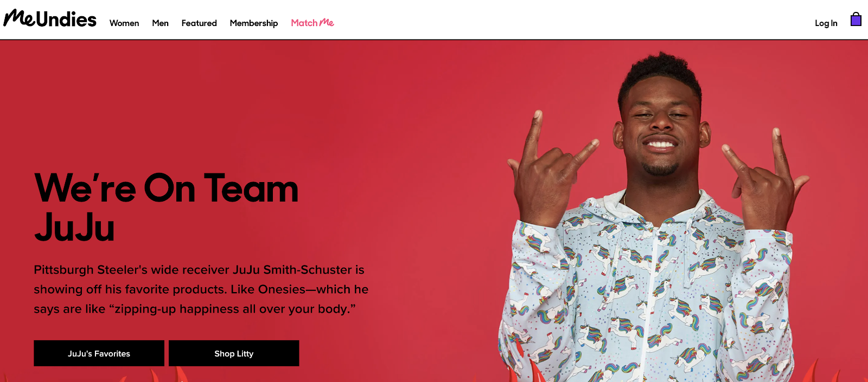
Task: Open the purple shopping bag cart
Action: [856, 20]
